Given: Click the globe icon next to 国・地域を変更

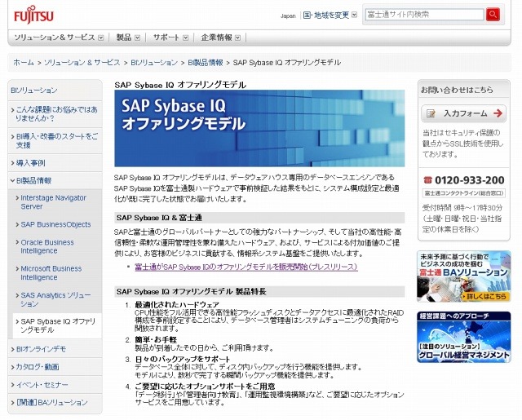Looking at the screenshot, I should pyautogui.click(x=307, y=15).
